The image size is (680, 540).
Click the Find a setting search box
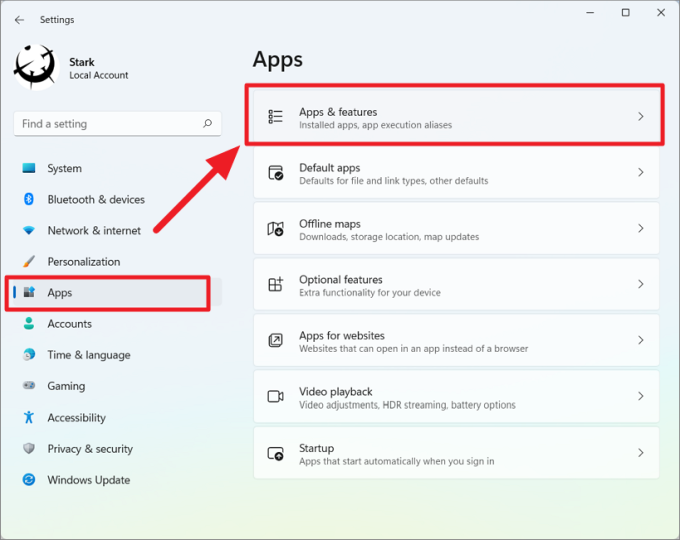coord(108,124)
